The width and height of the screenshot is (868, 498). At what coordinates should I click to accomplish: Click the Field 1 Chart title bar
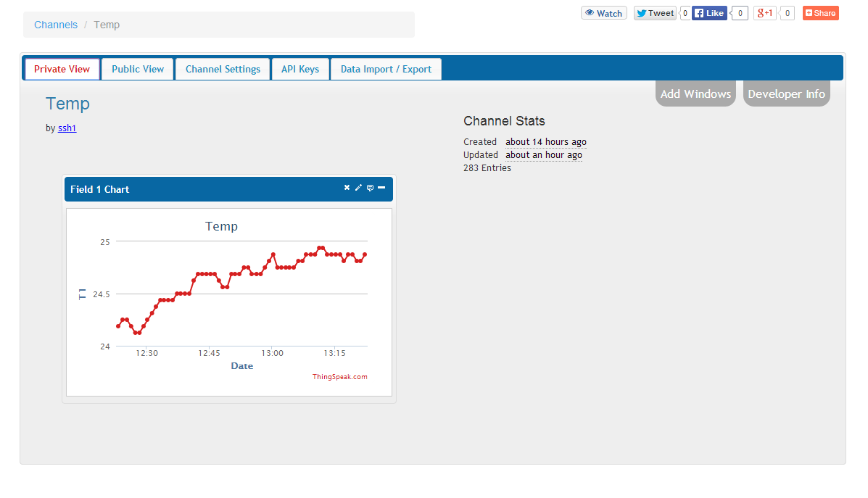228,189
